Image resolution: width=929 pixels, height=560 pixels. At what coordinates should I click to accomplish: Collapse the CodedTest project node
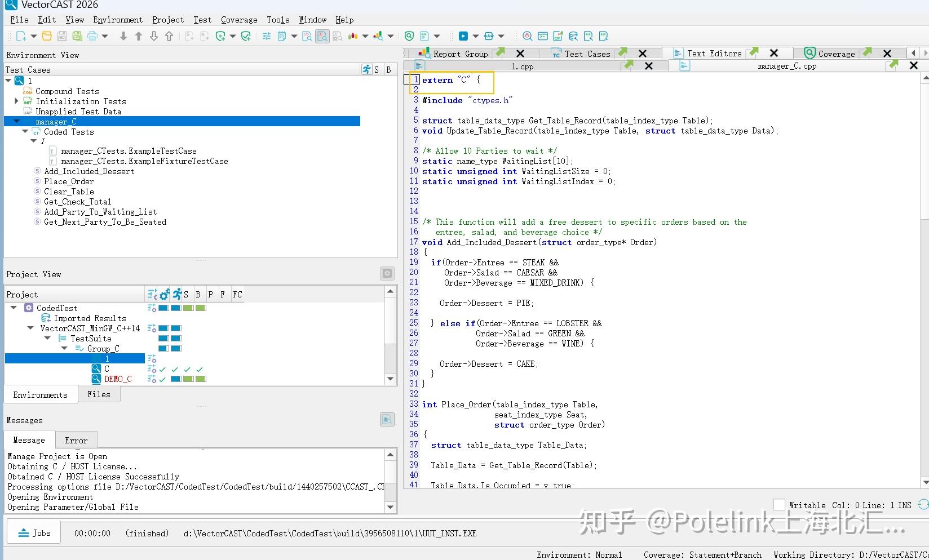14,308
